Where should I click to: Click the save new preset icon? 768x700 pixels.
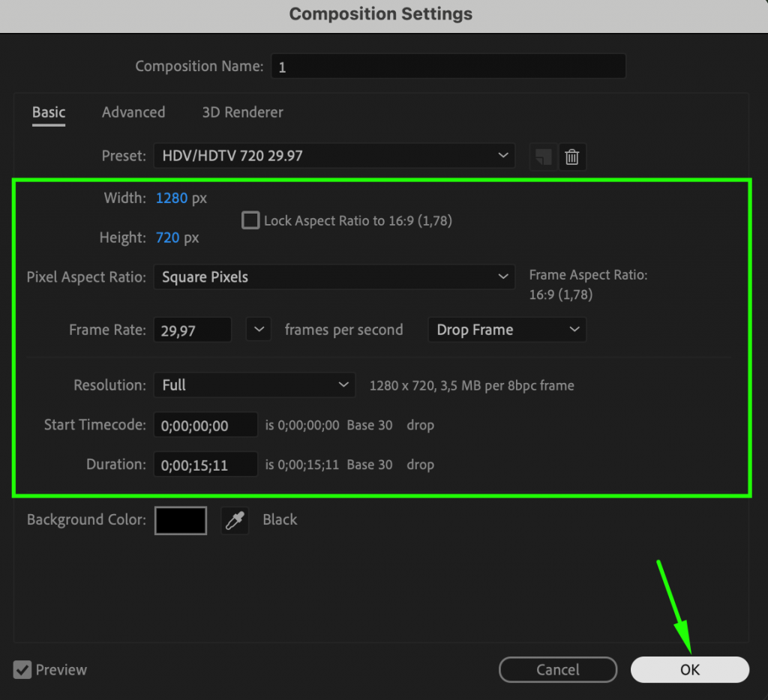coord(543,157)
